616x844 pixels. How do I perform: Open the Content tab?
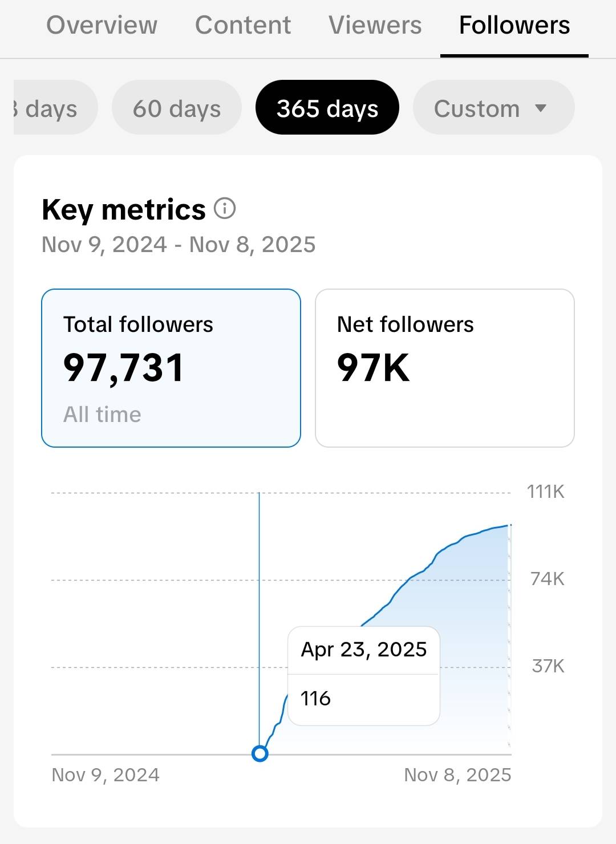[x=243, y=26]
